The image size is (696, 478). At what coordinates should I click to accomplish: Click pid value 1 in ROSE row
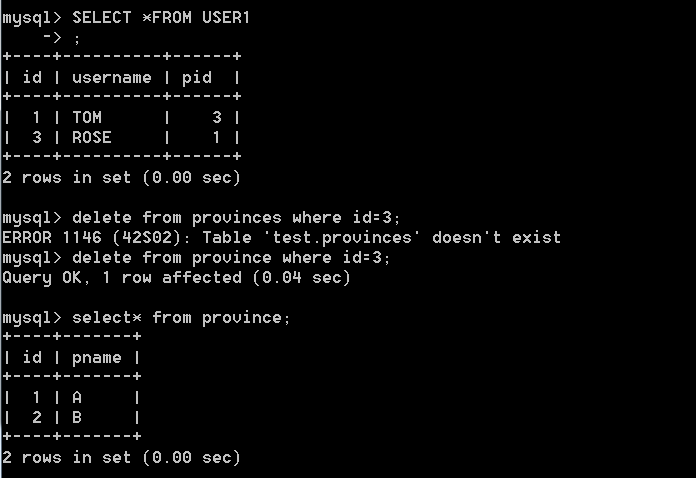click(x=216, y=137)
